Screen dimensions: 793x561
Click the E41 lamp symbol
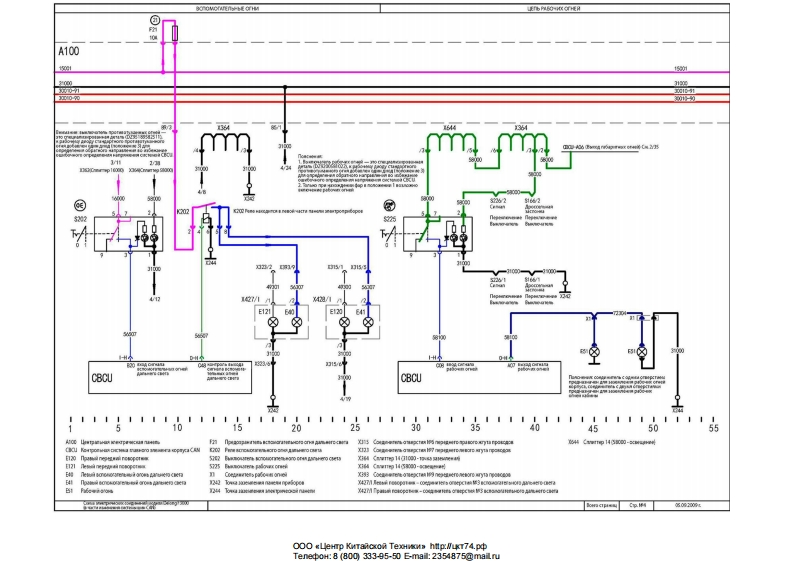click(x=367, y=324)
